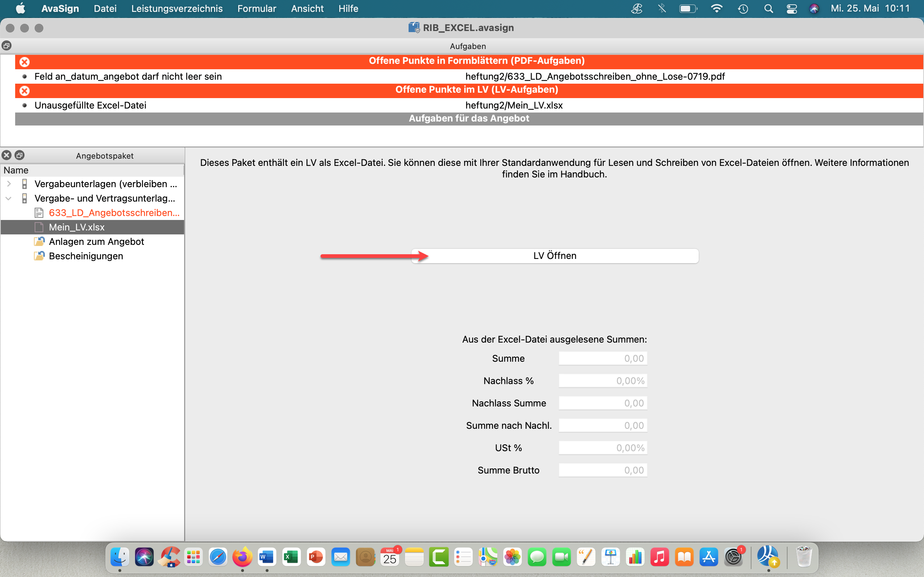Click the red error icon for LV-Aufgaben

(25, 91)
